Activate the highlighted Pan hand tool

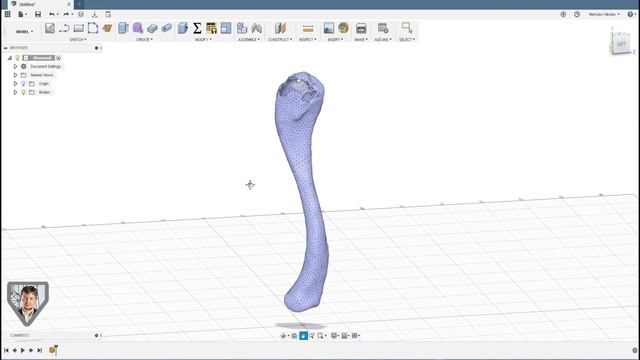(x=303, y=336)
